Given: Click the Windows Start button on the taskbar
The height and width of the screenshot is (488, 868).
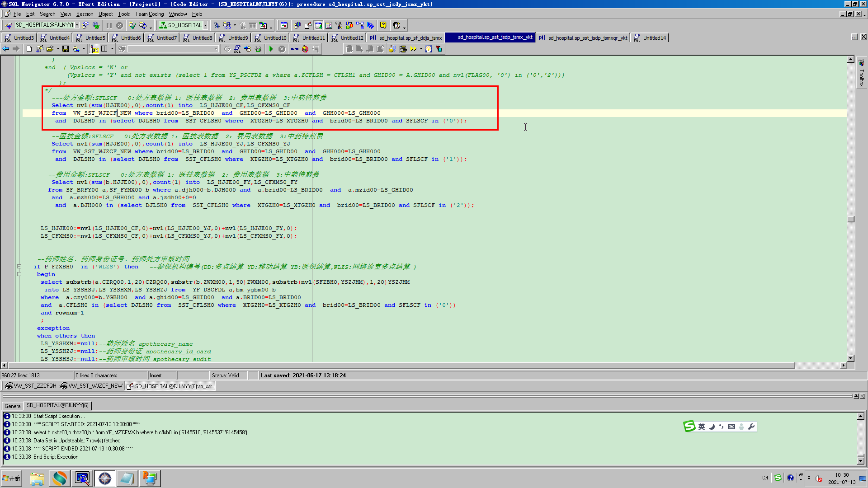Looking at the screenshot, I should 12,478.
